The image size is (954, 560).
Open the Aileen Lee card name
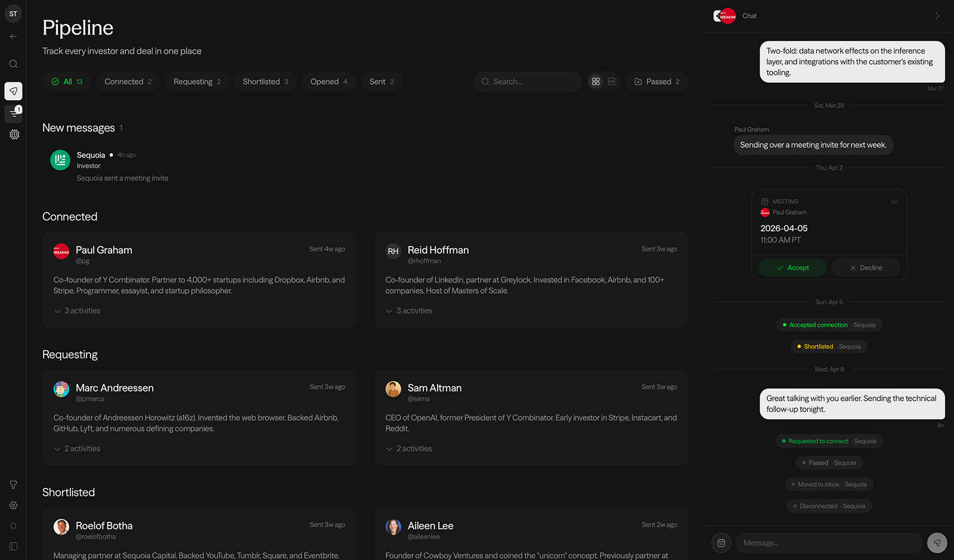430,525
